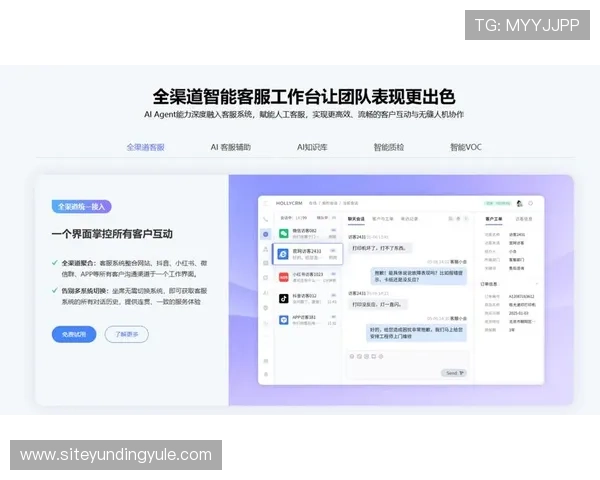Screen dimensions: 600x480
Task: Click the order date value 2025-01-03
Action: pyautogui.click(x=518, y=313)
